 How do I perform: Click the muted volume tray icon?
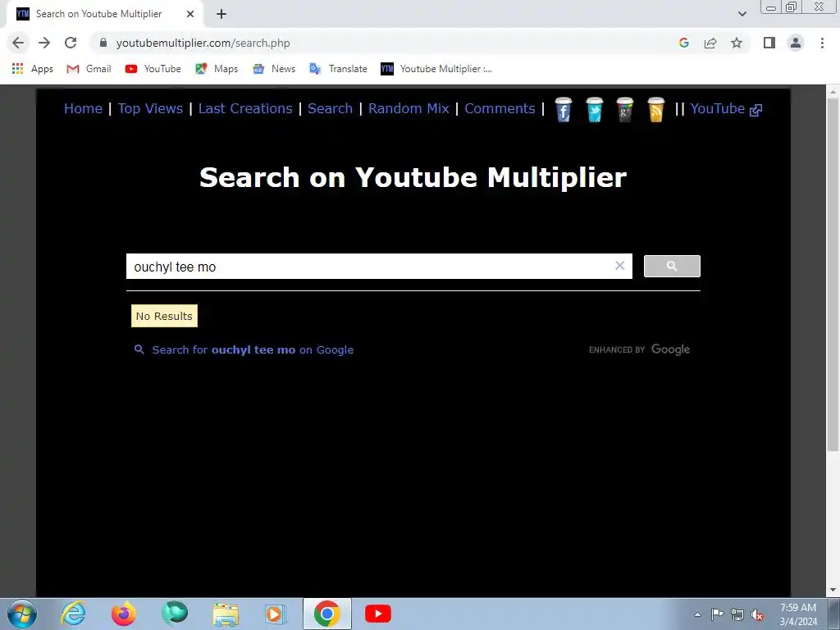pos(757,614)
